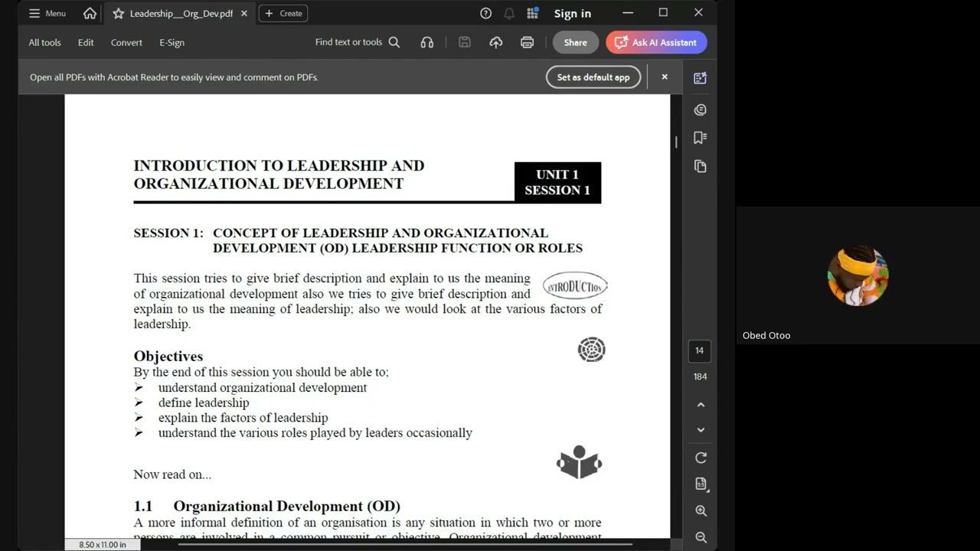The width and height of the screenshot is (980, 551).
Task: Click the 8.50 x 11.00 in page size label
Action: tap(103, 544)
